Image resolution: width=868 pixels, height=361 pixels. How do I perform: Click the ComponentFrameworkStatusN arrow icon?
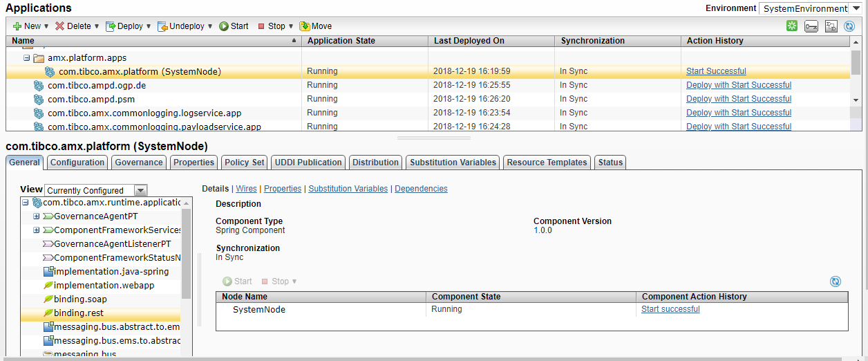(x=48, y=258)
